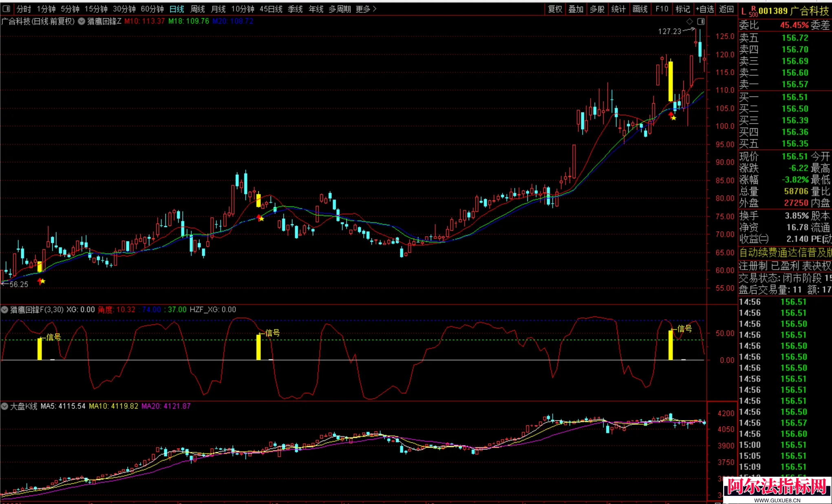
Task: Select the 5分钟 period tab
Action: pos(70,9)
